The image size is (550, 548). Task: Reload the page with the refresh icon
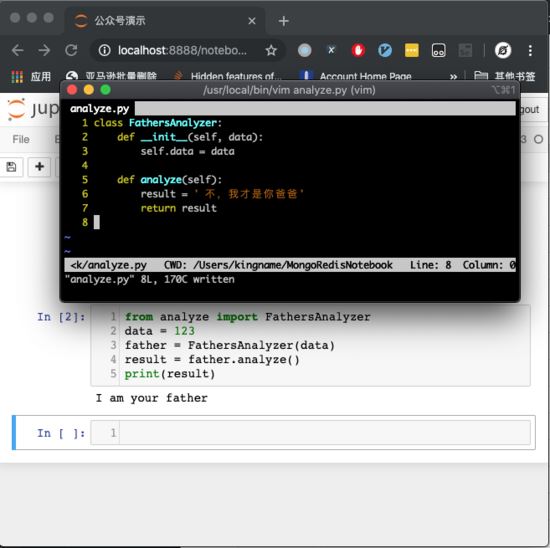point(71,51)
